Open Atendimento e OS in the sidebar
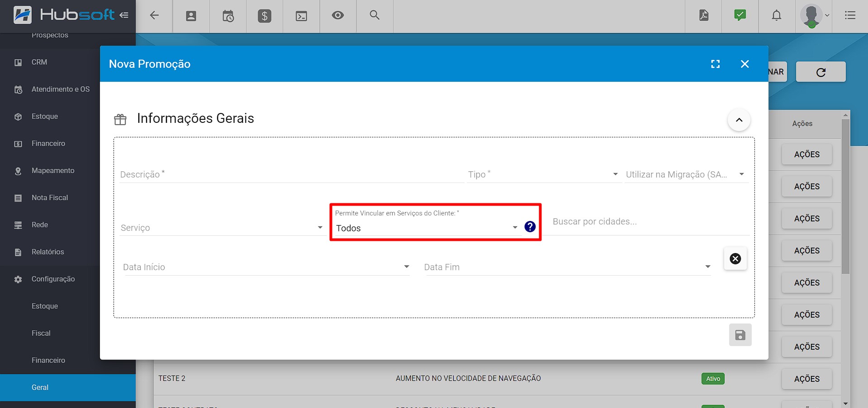This screenshot has width=868, height=408. pyautogui.click(x=61, y=89)
